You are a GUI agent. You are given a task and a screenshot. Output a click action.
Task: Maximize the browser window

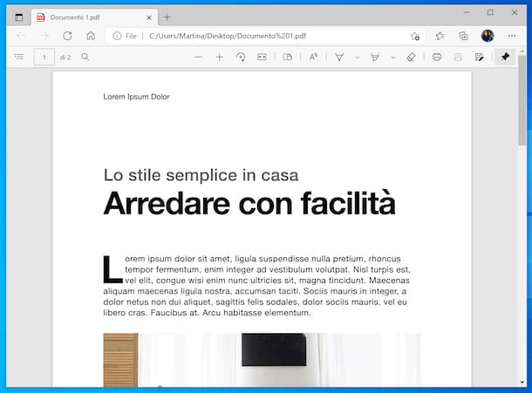(490, 12)
